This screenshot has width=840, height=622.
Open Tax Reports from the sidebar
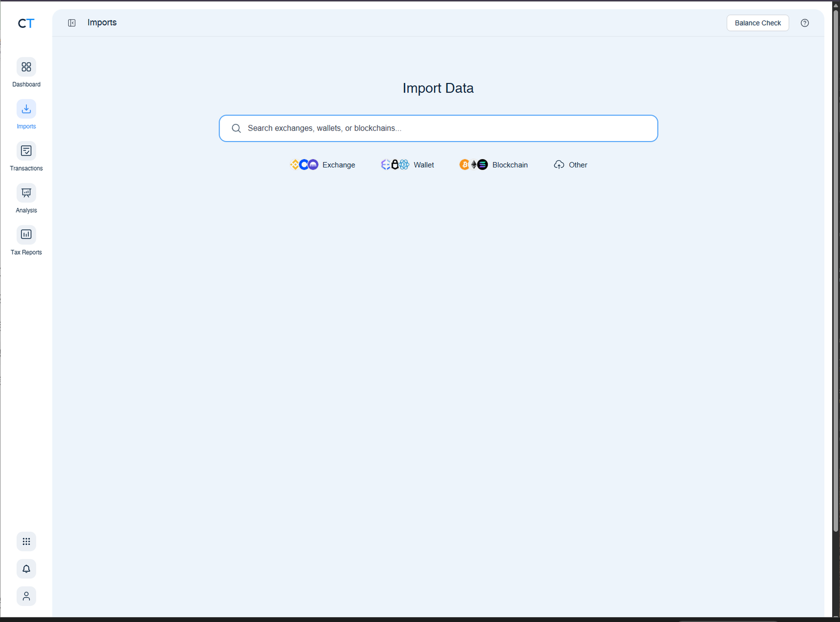point(26,235)
